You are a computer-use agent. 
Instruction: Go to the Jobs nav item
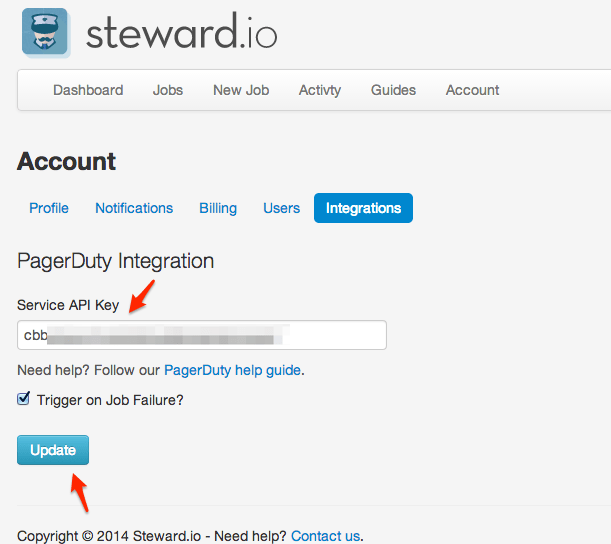(168, 90)
